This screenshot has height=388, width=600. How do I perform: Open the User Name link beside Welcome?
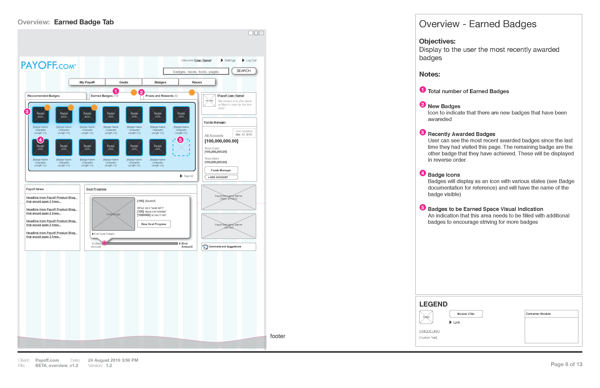[x=203, y=60]
